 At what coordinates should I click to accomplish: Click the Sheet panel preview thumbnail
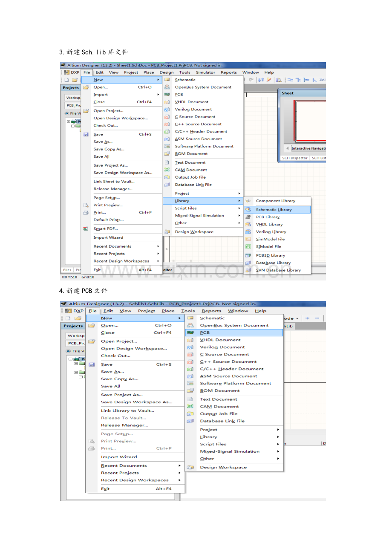pyautogui.click(x=311, y=121)
